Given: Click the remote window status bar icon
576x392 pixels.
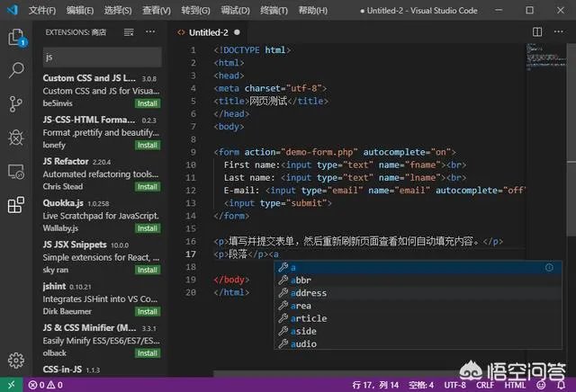Looking at the screenshot, I should click(x=12, y=385).
